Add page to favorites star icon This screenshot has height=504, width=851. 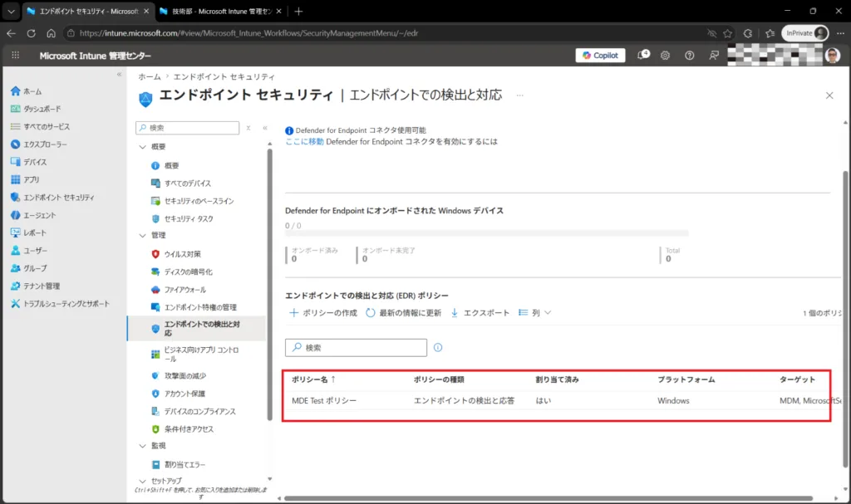point(728,33)
